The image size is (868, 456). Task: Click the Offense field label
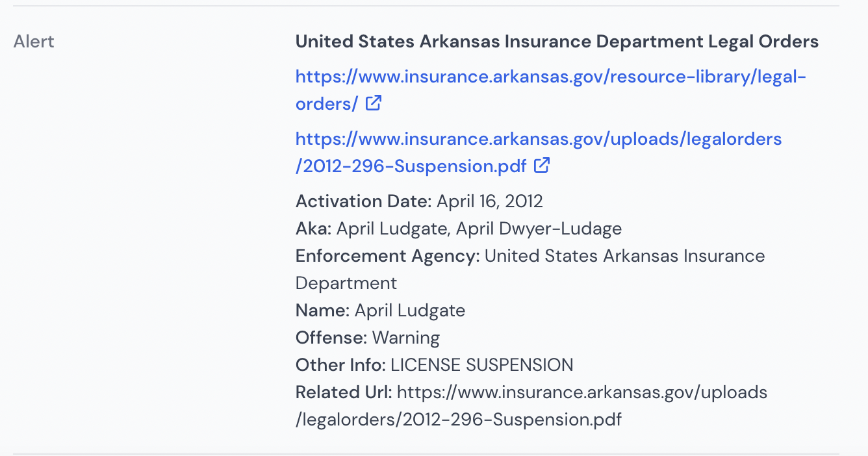pos(331,338)
